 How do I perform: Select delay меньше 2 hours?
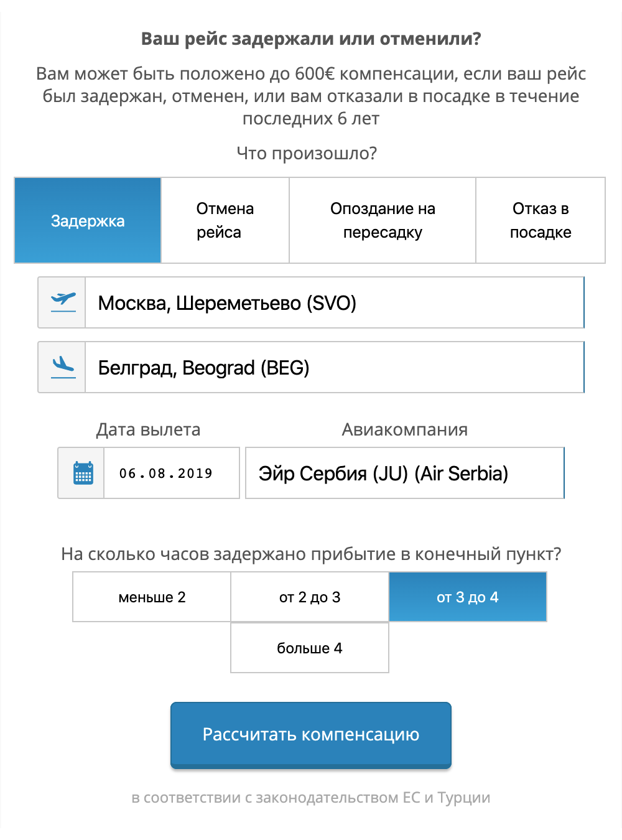(x=152, y=597)
